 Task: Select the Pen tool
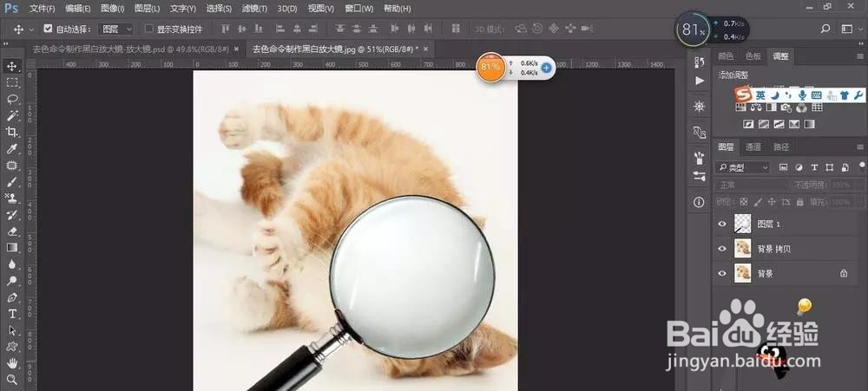pyautogui.click(x=11, y=297)
